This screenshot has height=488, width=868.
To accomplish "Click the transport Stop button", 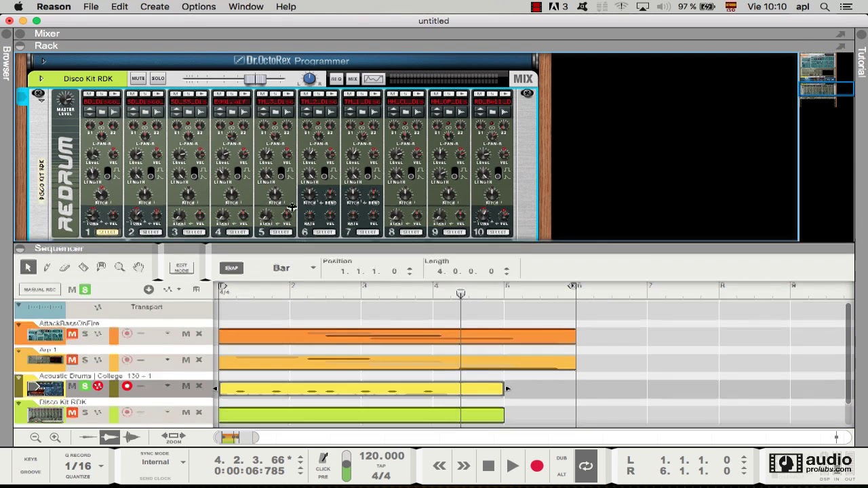I will (488, 466).
